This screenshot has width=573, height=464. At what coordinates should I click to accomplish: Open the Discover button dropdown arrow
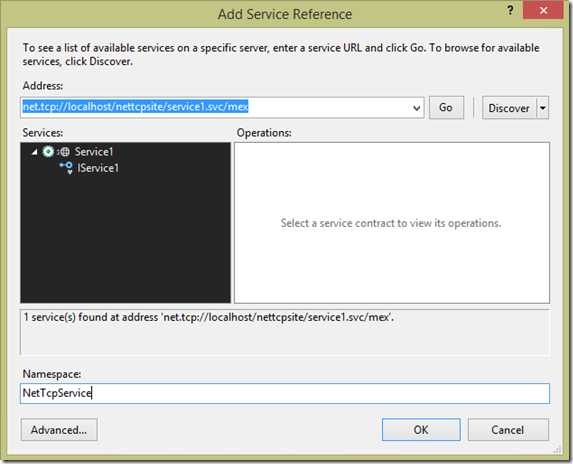pyautogui.click(x=543, y=108)
